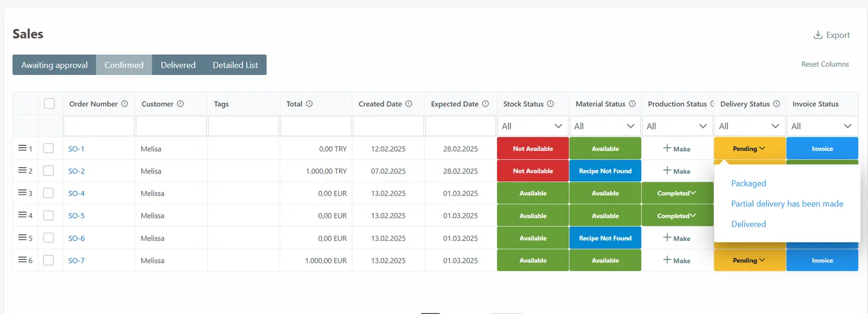Select the checkbox for order SO-1

(x=48, y=148)
